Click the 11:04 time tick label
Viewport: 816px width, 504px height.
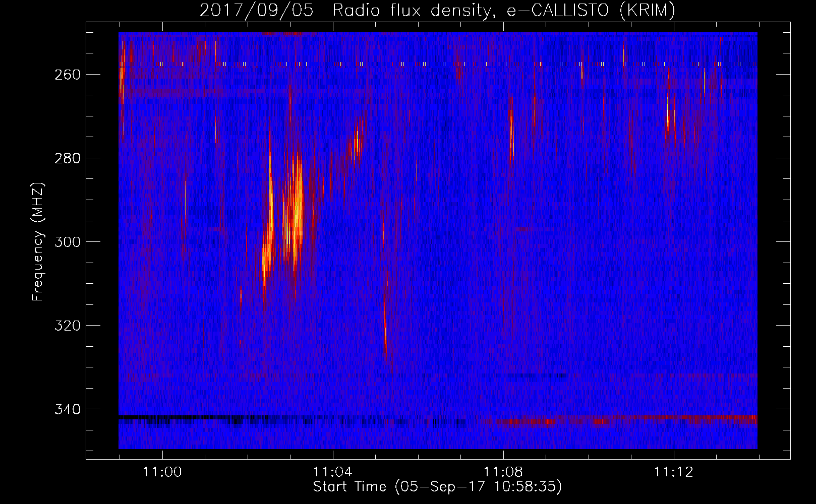pyautogui.click(x=333, y=472)
